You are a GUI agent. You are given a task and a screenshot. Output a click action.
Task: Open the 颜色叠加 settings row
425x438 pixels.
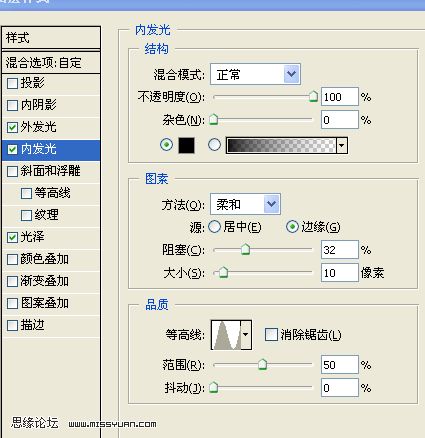point(51,259)
